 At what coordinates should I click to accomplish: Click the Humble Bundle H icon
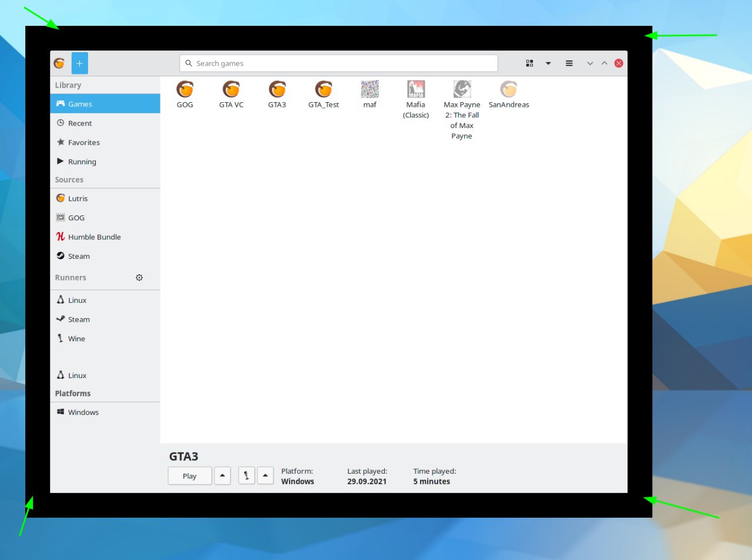point(61,237)
